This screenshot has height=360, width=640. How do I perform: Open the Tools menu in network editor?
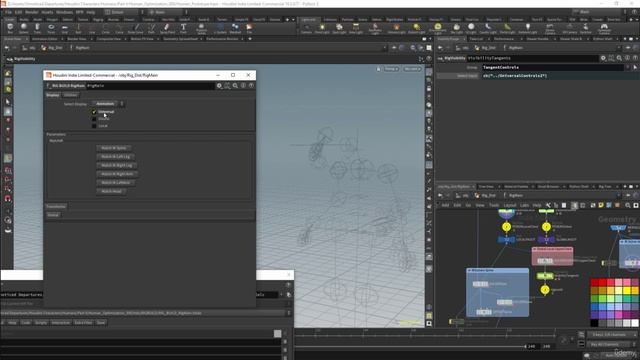[x=494, y=205]
